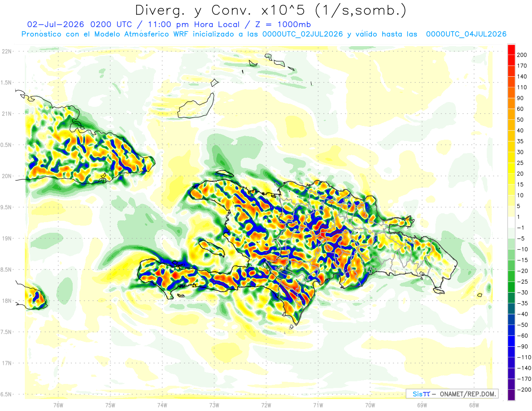Click the '74W' longitude label
The width and height of the screenshot is (532, 411).
coord(162,405)
